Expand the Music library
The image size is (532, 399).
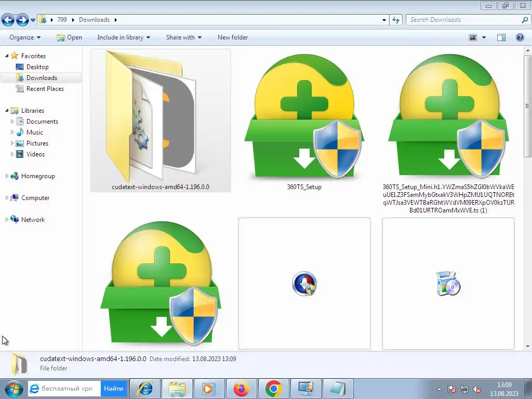pyautogui.click(x=12, y=132)
